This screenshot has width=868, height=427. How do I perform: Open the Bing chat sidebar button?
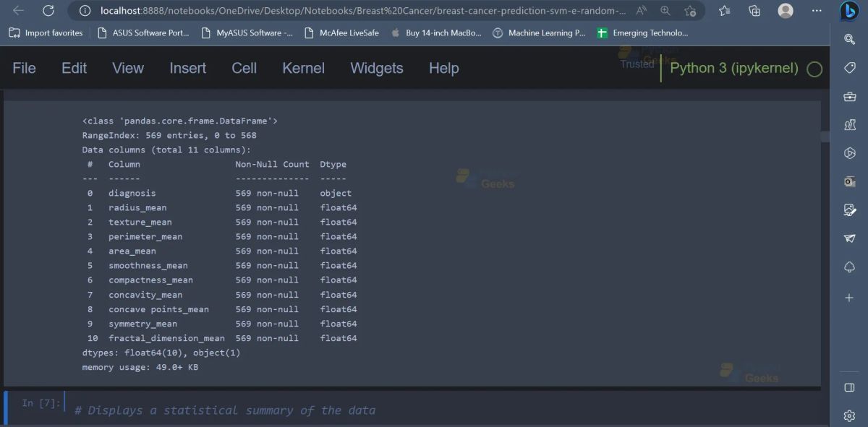point(849,12)
